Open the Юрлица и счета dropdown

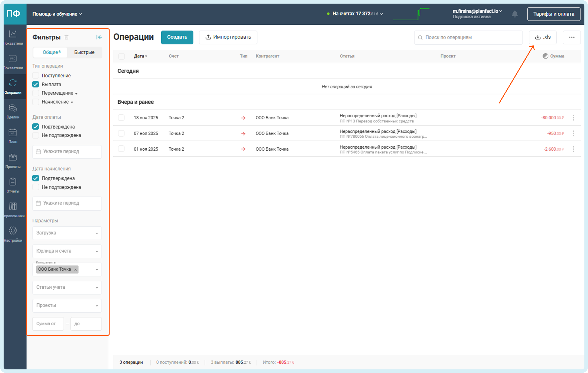coord(67,251)
